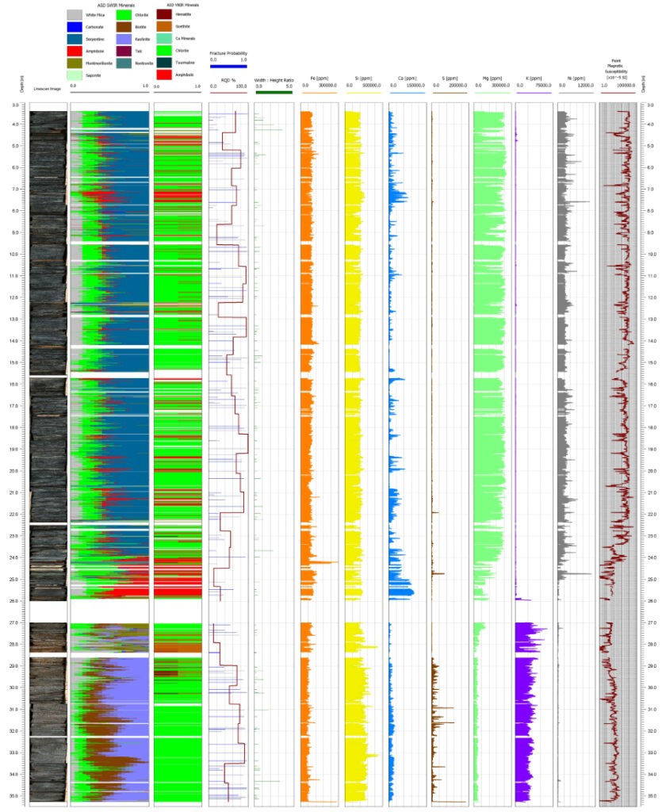Image resolution: width=666 pixels, height=812 pixels.
Task: Click the RQD % track header
Action: [228, 80]
